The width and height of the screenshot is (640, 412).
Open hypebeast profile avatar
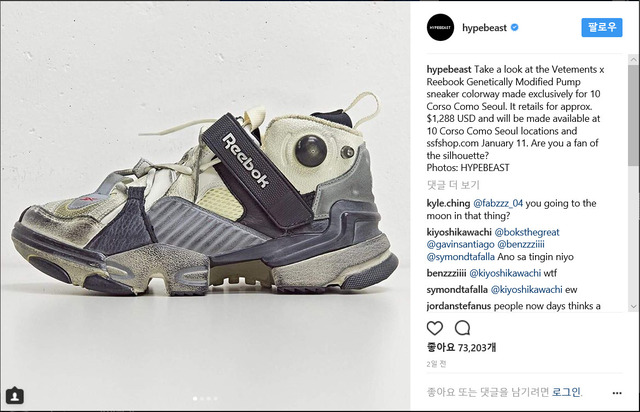click(x=440, y=27)
